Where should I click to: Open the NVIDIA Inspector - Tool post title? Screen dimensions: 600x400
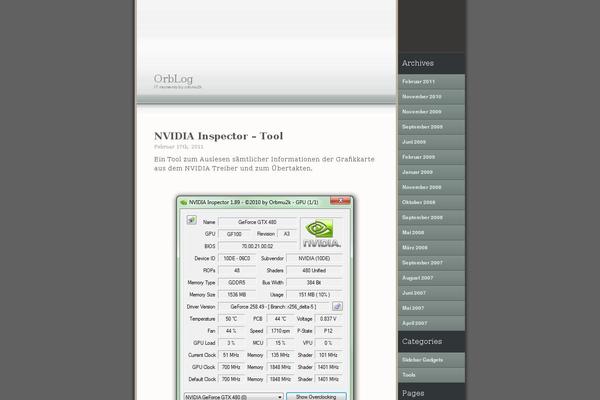click(x=218, y=136)
